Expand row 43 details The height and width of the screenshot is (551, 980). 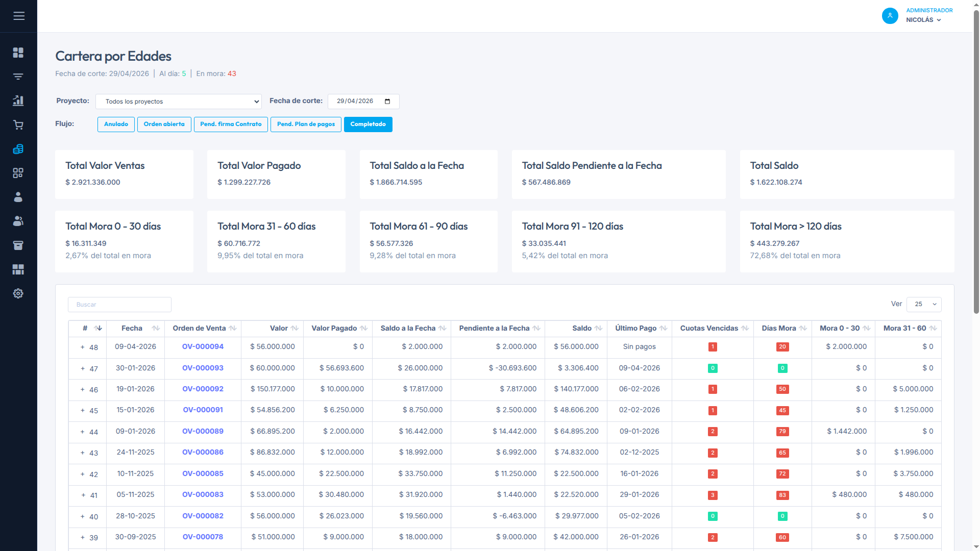click(x=83, y=453)
